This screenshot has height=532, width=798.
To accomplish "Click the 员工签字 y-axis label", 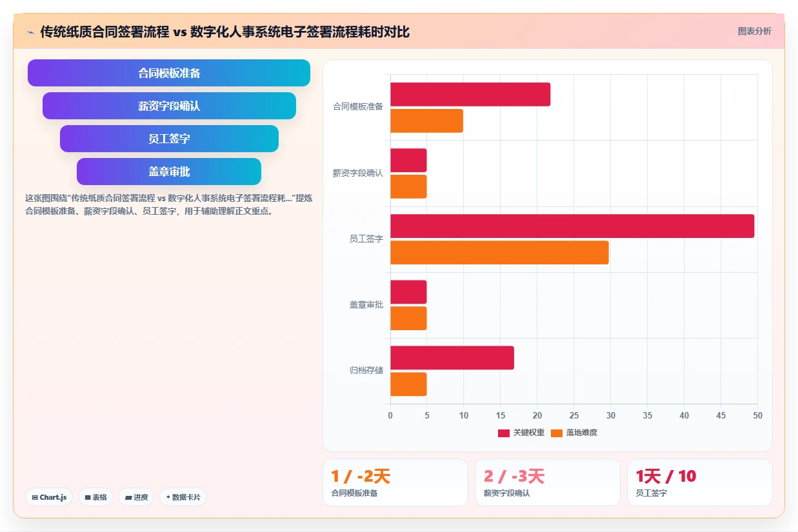I will pyautogui.click(x=366, y=239).
